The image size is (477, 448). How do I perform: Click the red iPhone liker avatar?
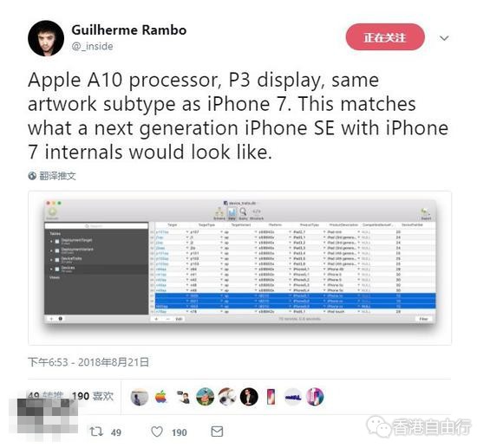pyautogui.click(x=271, y=397)
